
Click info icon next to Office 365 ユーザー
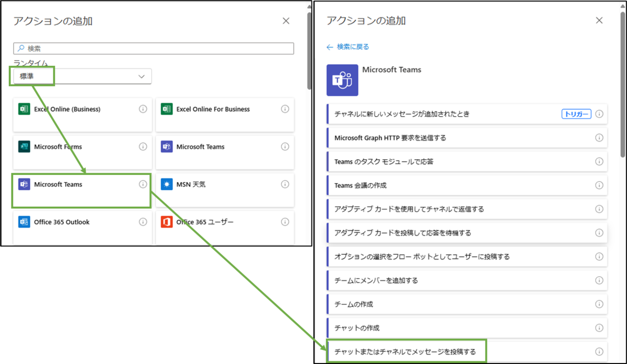[x=285, y=222]
